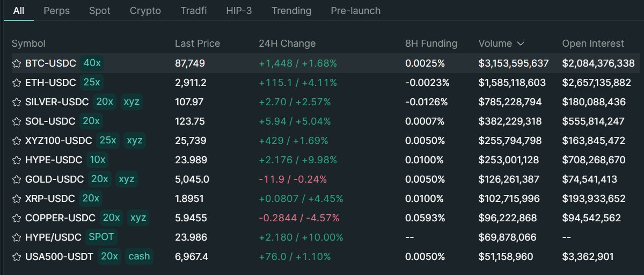This screenshot has height=275, width=644.
Task: Star the HYPE-USDC perpetual row
Action: click(17, 160)
